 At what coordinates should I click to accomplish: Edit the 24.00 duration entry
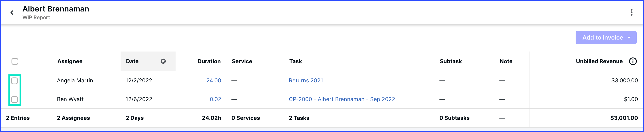point(213,81)
